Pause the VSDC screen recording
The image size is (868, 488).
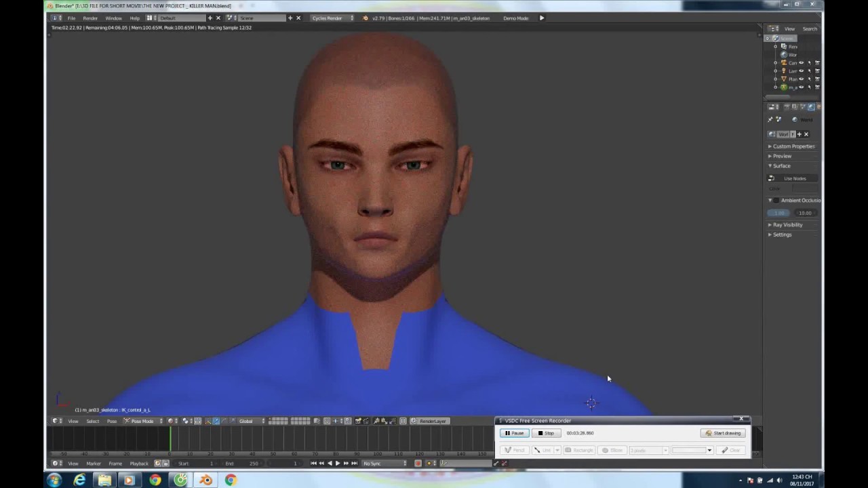(x=514, y=433)
